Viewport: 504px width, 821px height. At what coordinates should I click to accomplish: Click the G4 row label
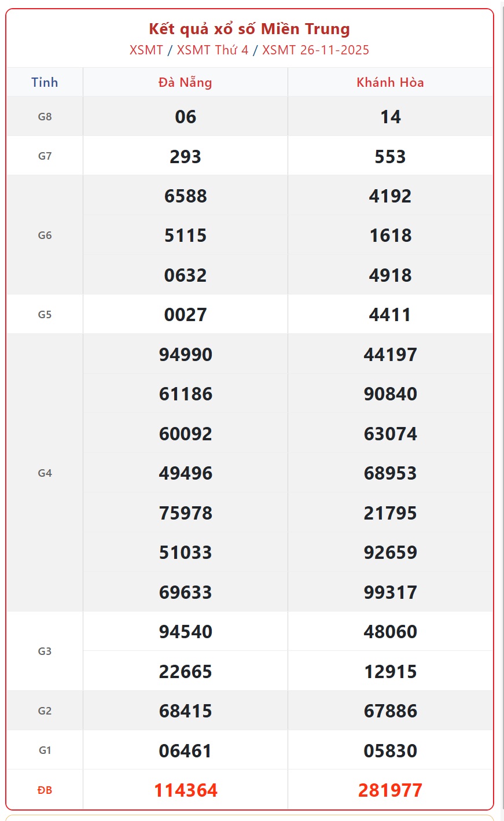point(45,473)
